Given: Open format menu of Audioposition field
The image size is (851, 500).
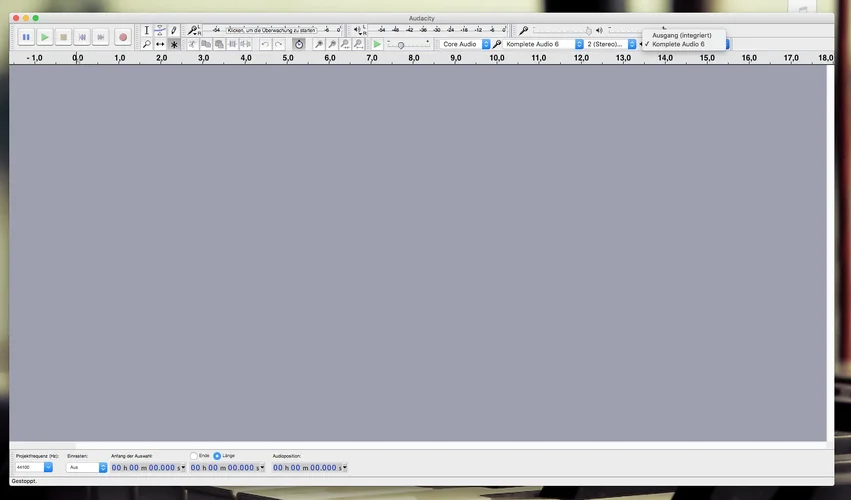Looking at the screenshot, I should click(x=345, y=467).
